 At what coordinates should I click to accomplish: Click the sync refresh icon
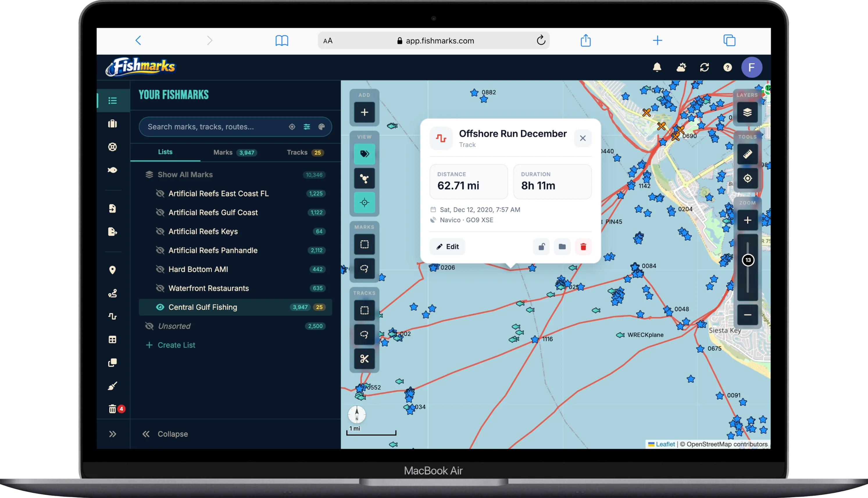tap(704, 67)
